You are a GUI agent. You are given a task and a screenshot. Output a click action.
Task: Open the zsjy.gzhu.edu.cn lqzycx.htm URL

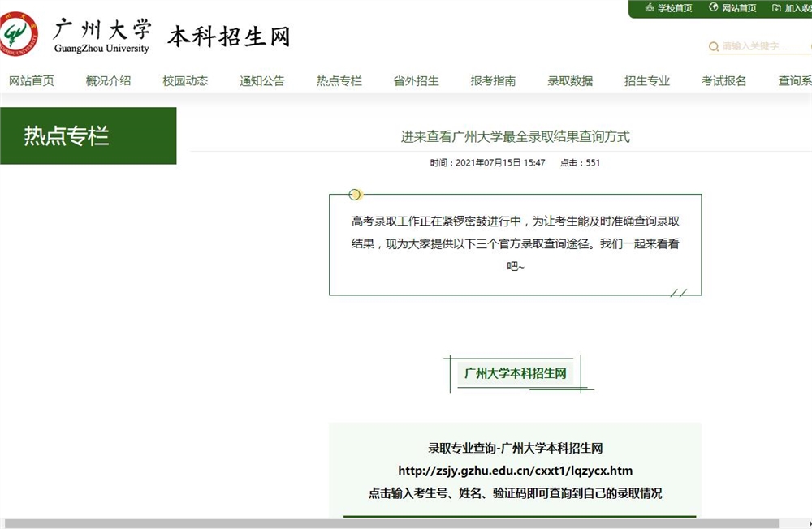point(516,471)
